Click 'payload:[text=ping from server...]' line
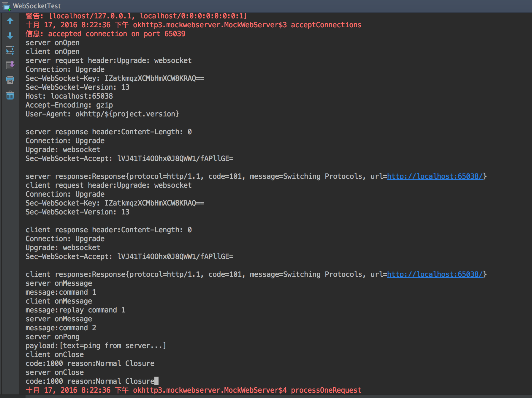Screen dimensions: 532x398 96,346
